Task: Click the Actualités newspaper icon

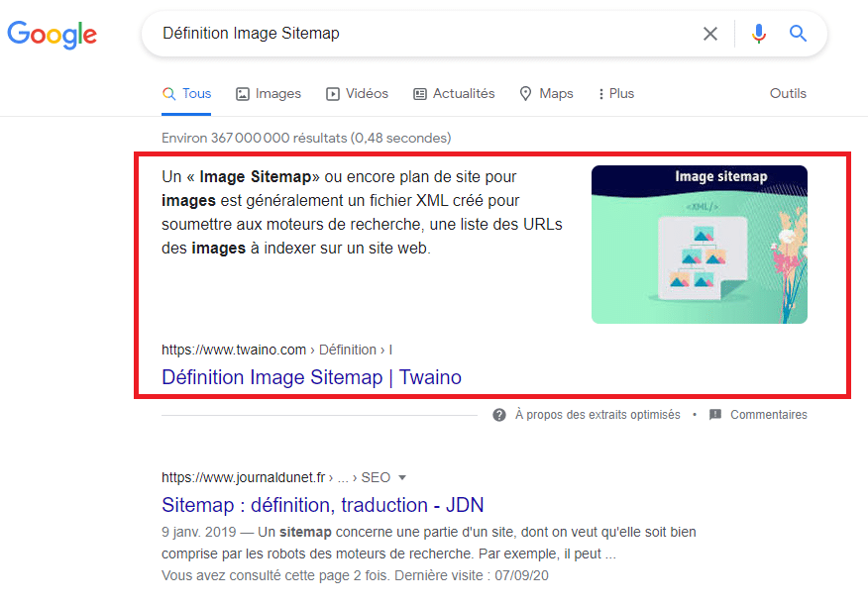Action: [420, 94]
